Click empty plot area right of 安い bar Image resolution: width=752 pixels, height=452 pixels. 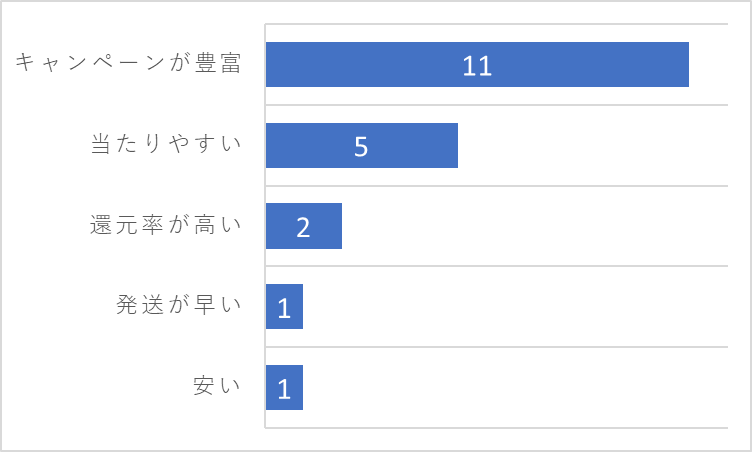click(x=516, y=387)
